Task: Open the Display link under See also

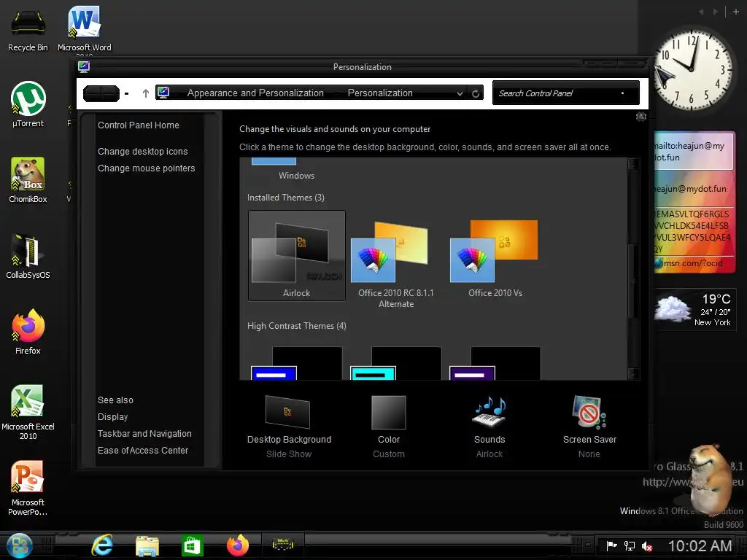Action: click(x=112, y=416)
